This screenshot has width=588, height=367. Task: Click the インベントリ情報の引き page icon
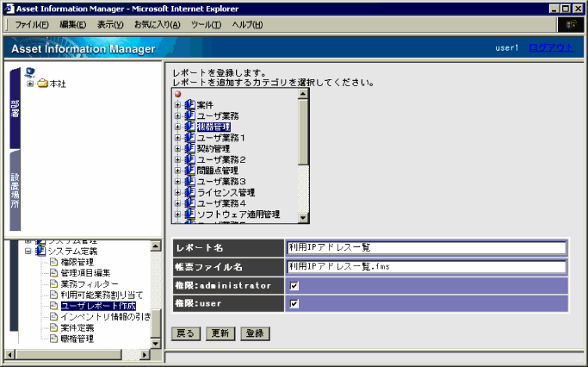54,317
